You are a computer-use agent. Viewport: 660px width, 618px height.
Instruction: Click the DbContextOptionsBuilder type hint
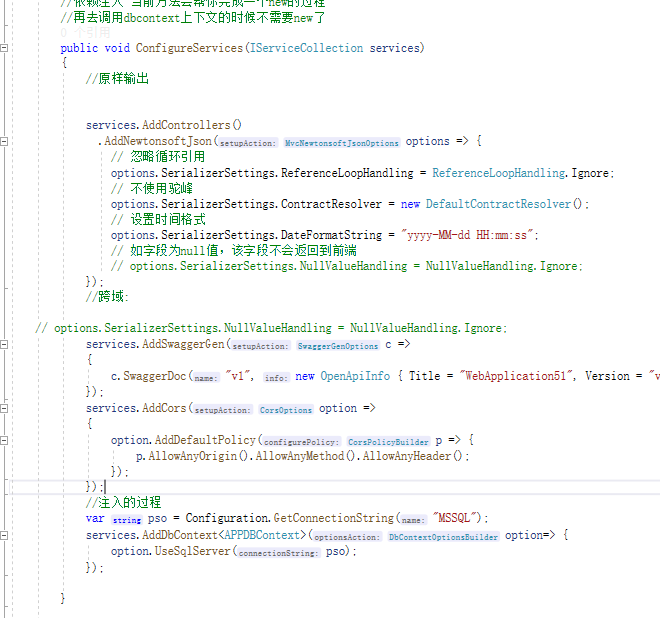pos(443,537)
